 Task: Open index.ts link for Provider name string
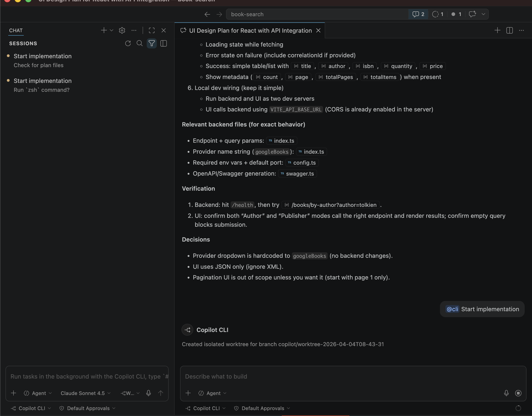tap(311, 152)
